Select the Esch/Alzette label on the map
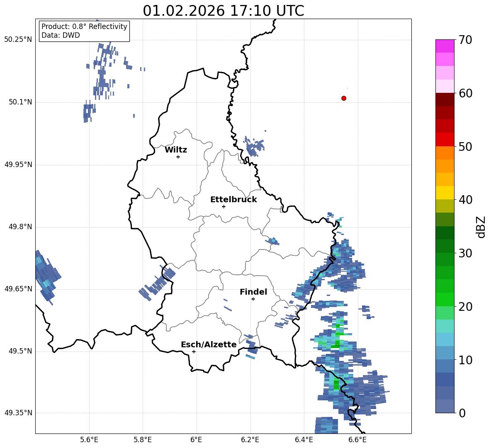This screenshot has height=448, width=491. [209, 344]
